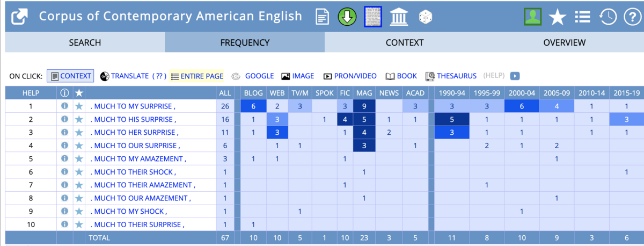Click the (??) language option after TRANSLATE
The width and height of the screenshot is (644, 246).
point(158,76)
